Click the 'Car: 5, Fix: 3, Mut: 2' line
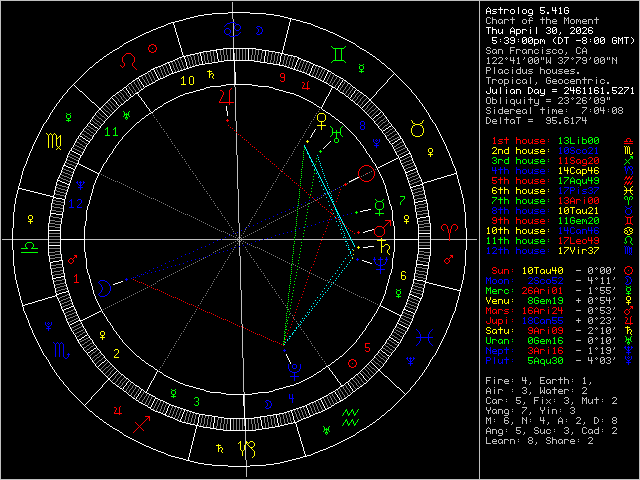 pyautogui.click(x=551, y=401)
